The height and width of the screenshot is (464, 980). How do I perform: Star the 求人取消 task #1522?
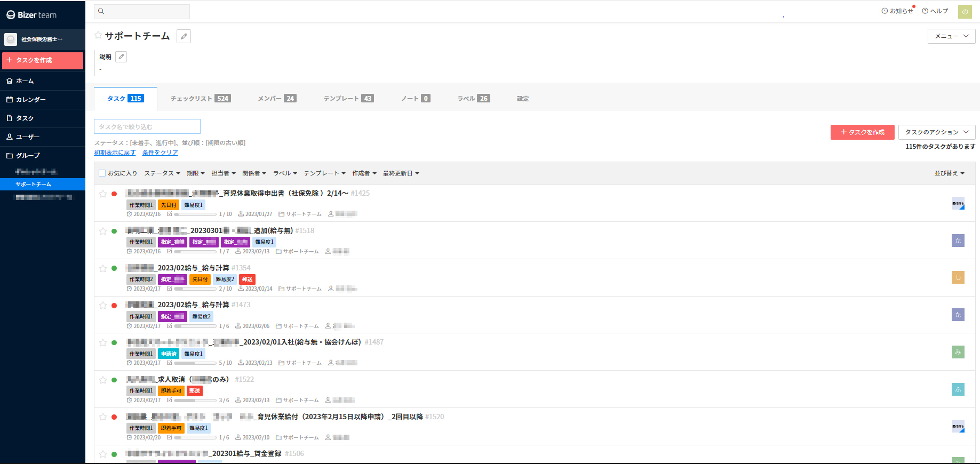pos(103,380)
